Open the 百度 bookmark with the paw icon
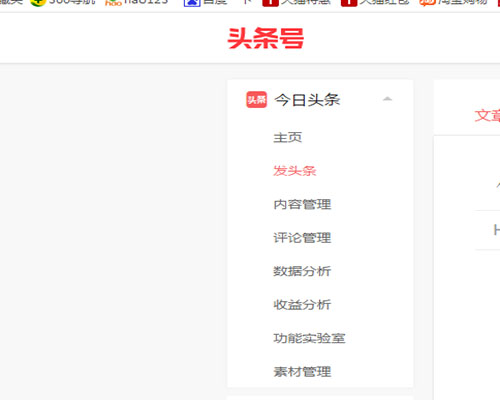This screenshot has width=500, height=400. 205,3
